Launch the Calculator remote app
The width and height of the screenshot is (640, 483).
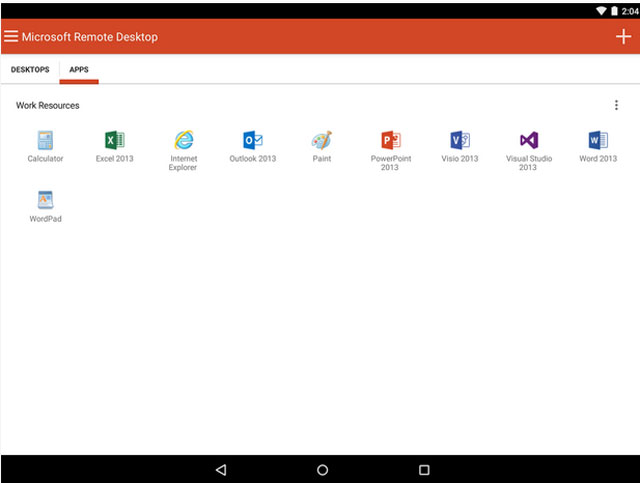45,141
